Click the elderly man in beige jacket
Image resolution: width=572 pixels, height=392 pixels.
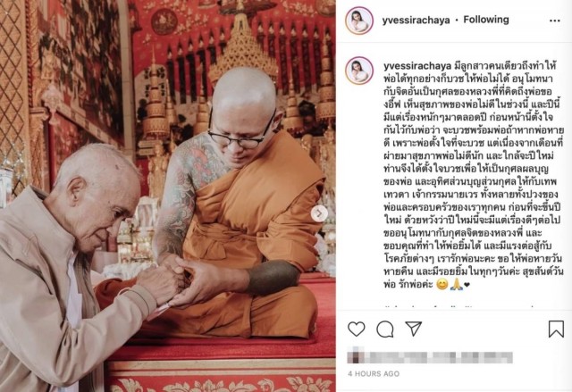pyautogui.click(x=75, y=268)
